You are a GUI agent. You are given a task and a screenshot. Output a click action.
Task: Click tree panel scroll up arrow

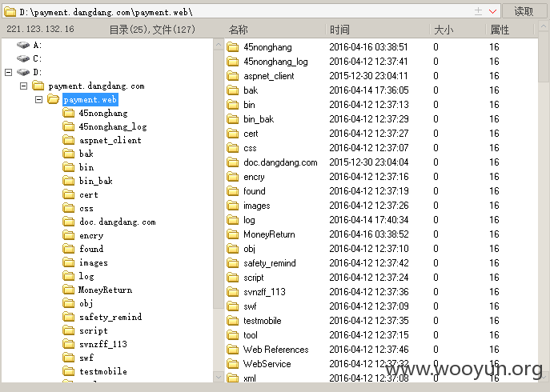(x=219, y=45)
